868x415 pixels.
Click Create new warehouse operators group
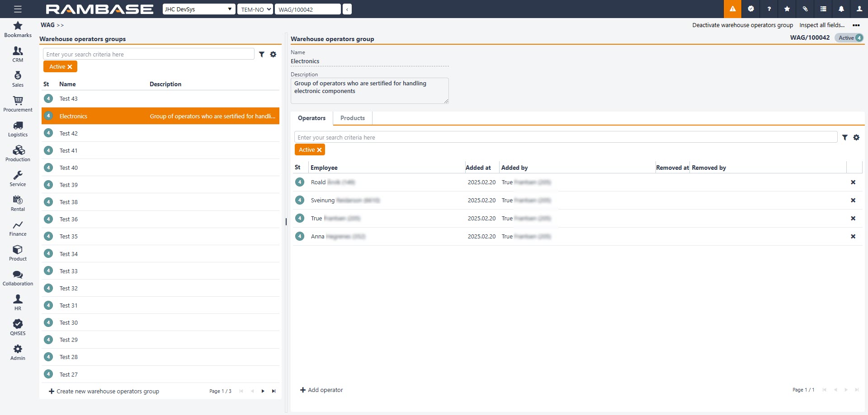click(104, 391)
